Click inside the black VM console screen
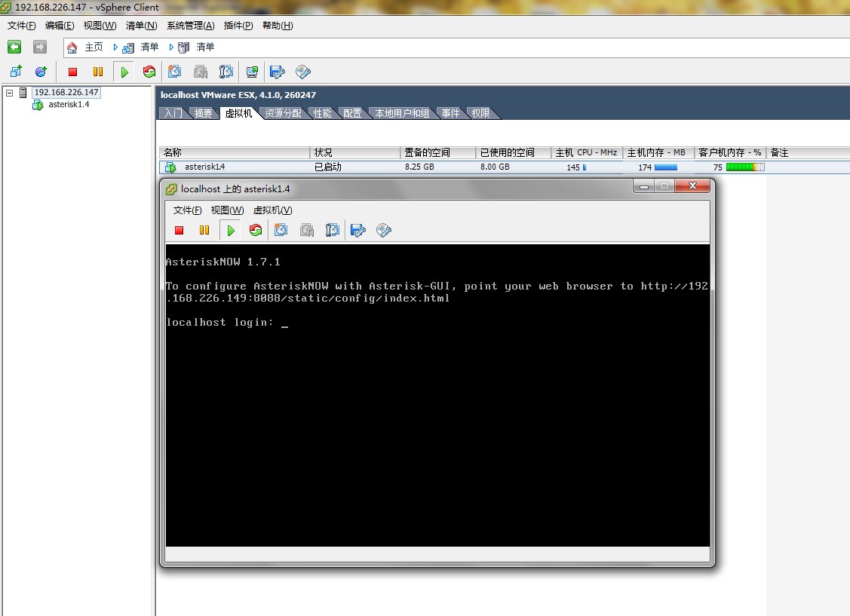850x616 pixels. [437, 396]
